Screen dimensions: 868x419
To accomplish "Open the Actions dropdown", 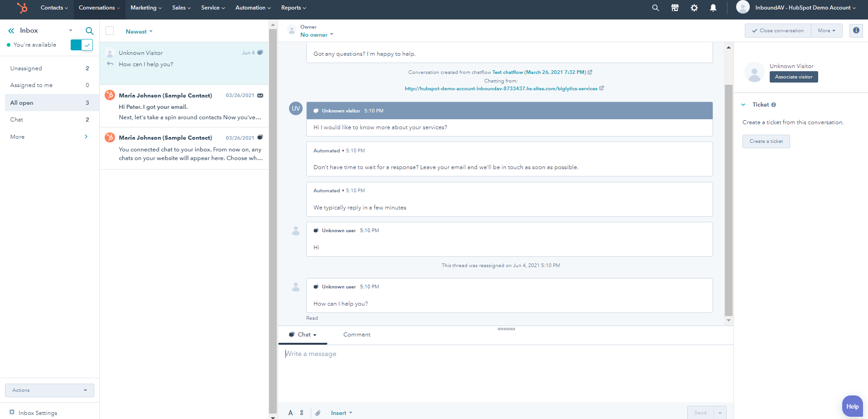I will (49, 390).
